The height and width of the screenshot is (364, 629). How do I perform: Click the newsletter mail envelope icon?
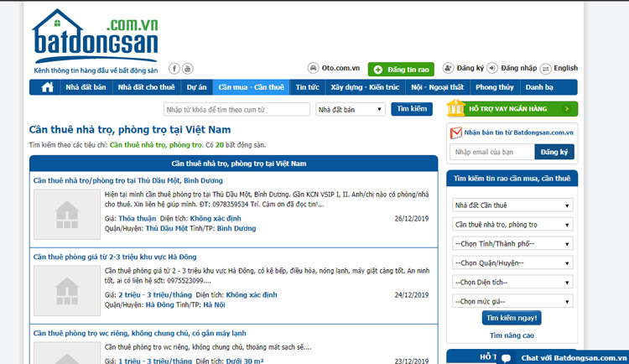coord(456,133)
